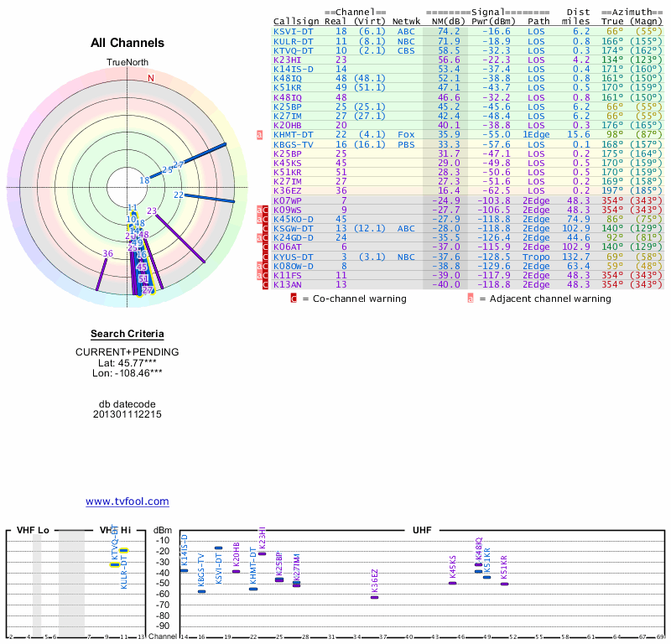Click the adjacent channel warning legend icon
This screenshot has width=671, height=644.
471,298
